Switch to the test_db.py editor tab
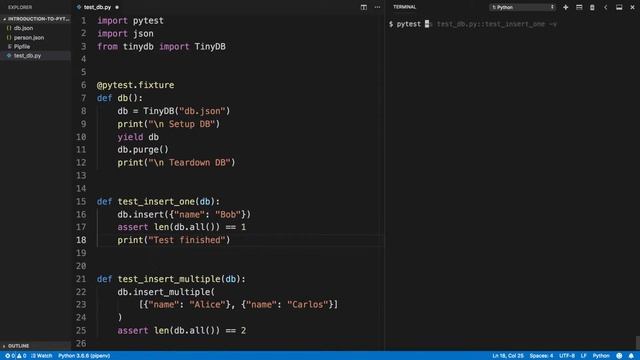 [x=97, y=7]
